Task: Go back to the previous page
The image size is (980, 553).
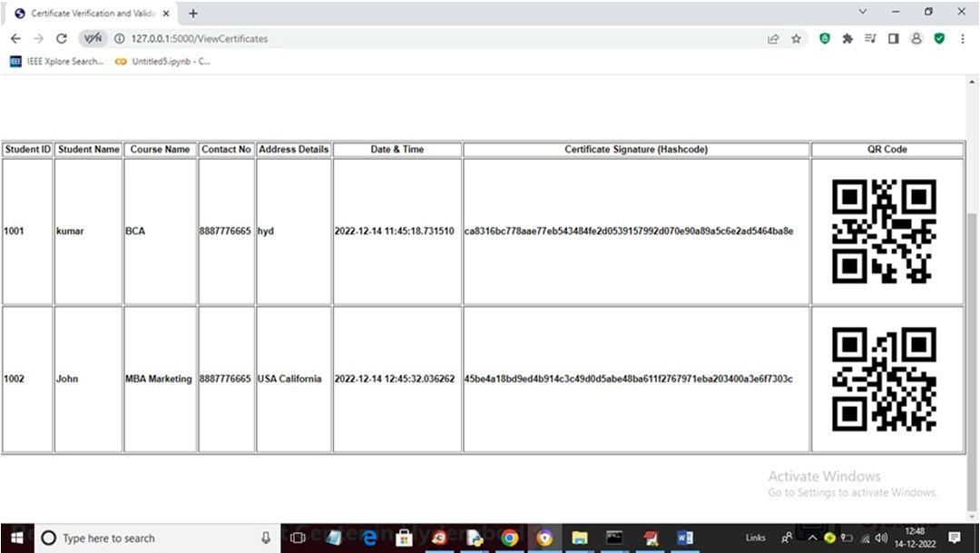Action: point(15,39)
